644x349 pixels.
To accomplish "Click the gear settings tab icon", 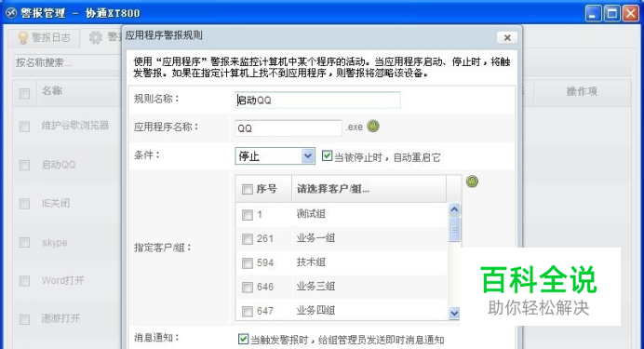I will 96,38.
